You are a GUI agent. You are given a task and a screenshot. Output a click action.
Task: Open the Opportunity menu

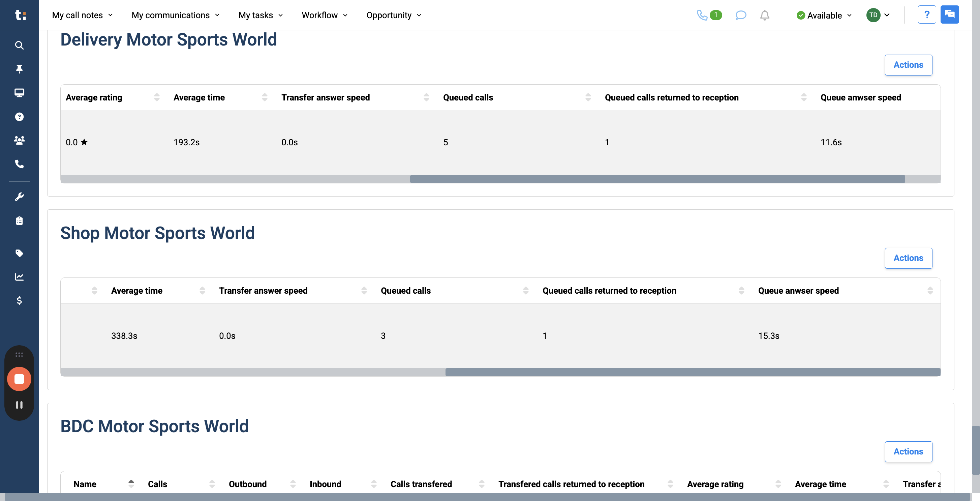pos(393,15)
